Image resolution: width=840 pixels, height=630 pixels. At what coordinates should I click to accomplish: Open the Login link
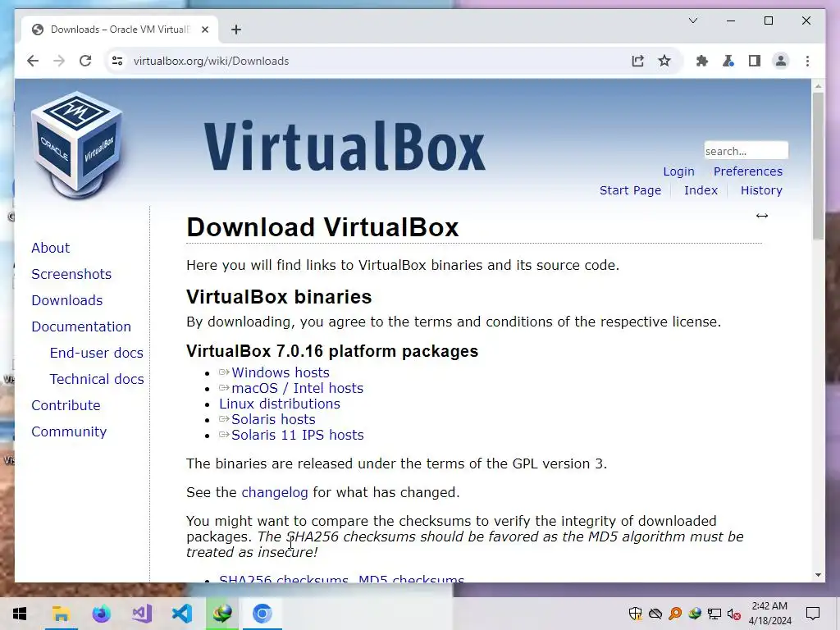[x=678, y=171]
